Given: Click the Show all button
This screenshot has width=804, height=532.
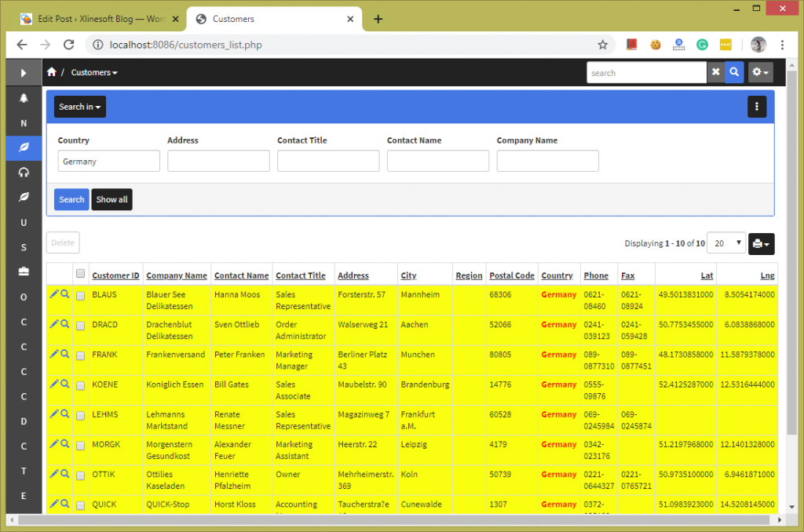Looking at the screenshot, I should click(x=111, y=199).
